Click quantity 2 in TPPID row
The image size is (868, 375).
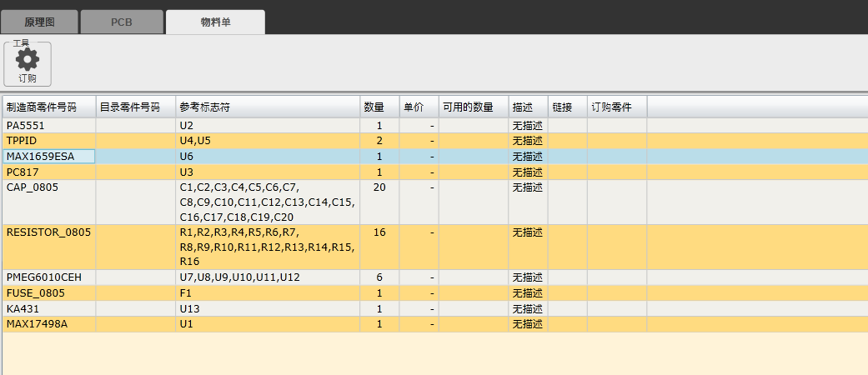coord(379,141)
